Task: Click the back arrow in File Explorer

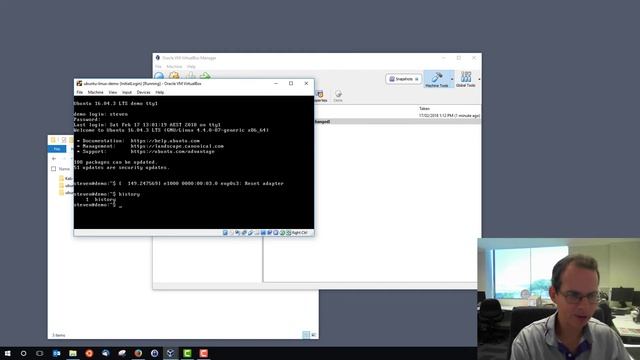Action: click(x=54, y=158)
